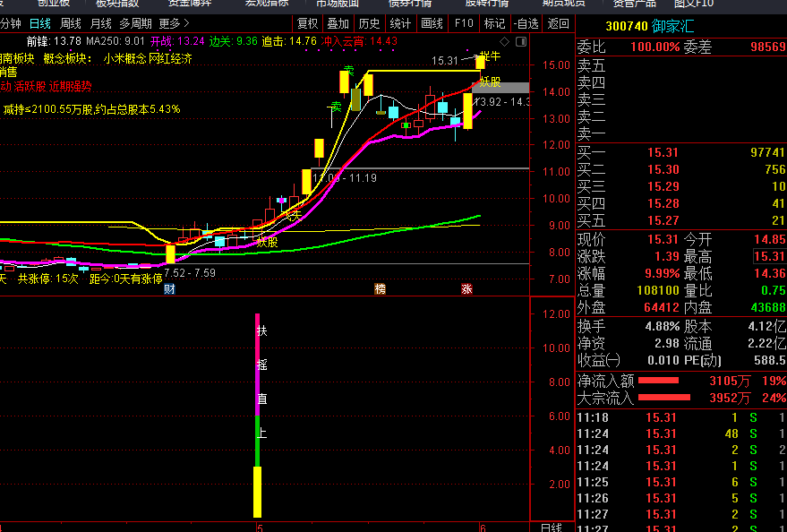This screenshot has height=532, width=787.
Task: Click the 财 marker on the timeline
Action: [168, 289]
